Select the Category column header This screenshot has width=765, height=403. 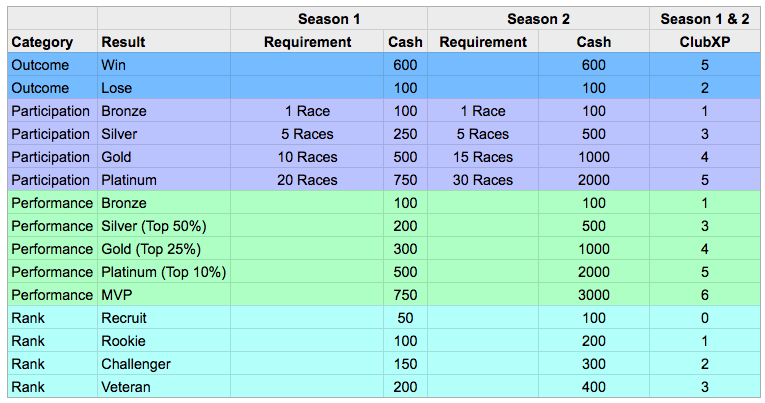(41, 42)
